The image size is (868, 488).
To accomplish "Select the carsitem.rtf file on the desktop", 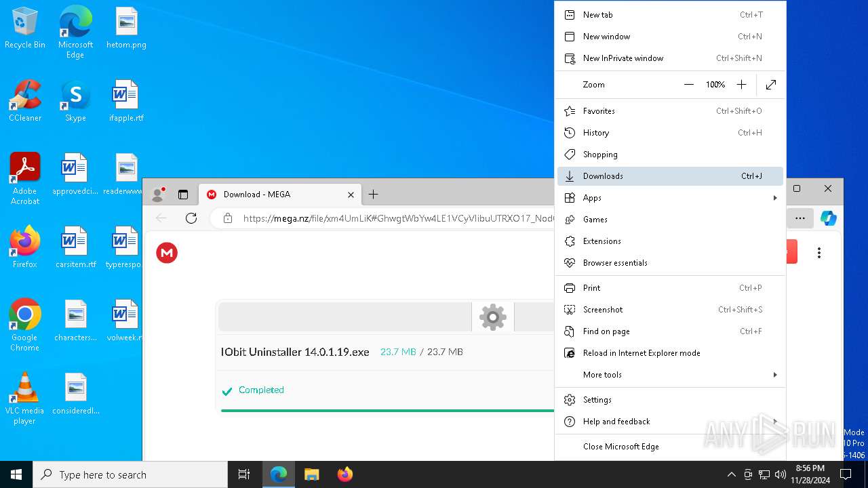I will 75,247.
